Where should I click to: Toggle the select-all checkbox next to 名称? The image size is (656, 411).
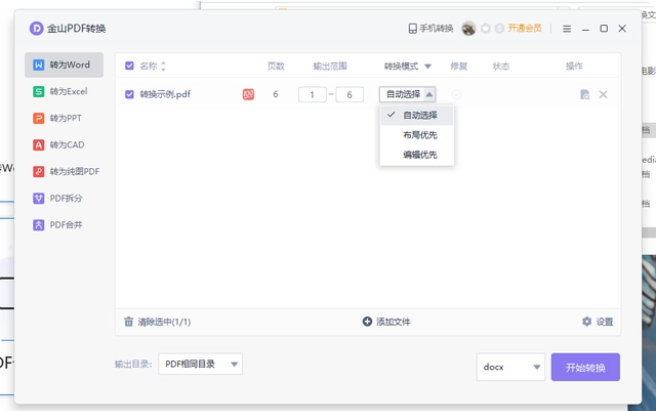(x=129, y=66)
